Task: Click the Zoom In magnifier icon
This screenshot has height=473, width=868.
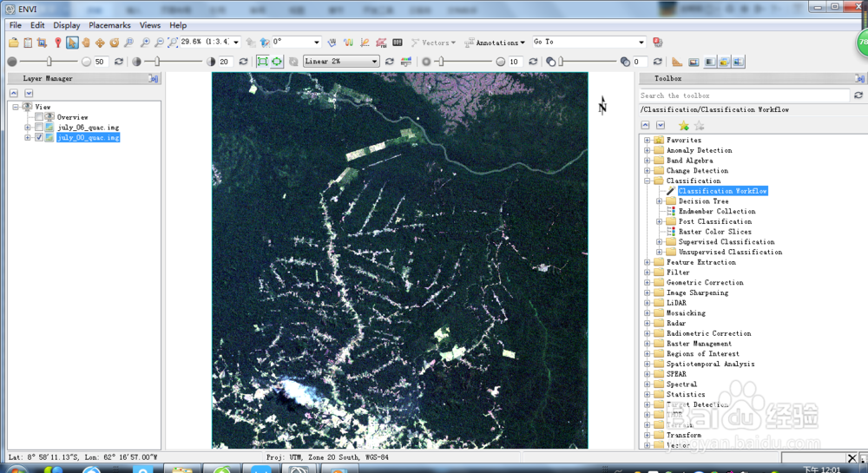Action: 145,43
